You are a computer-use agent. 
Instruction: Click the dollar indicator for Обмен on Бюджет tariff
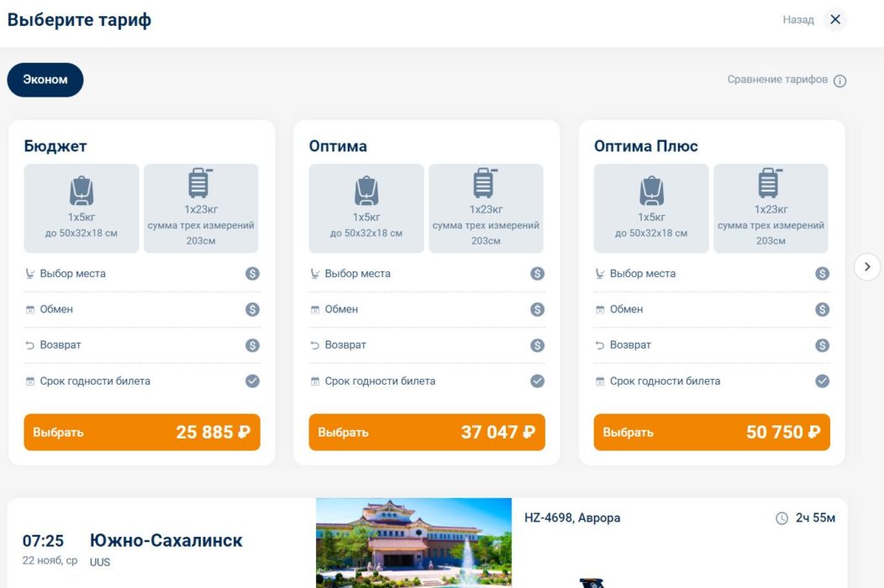click(x=250, y=309)
